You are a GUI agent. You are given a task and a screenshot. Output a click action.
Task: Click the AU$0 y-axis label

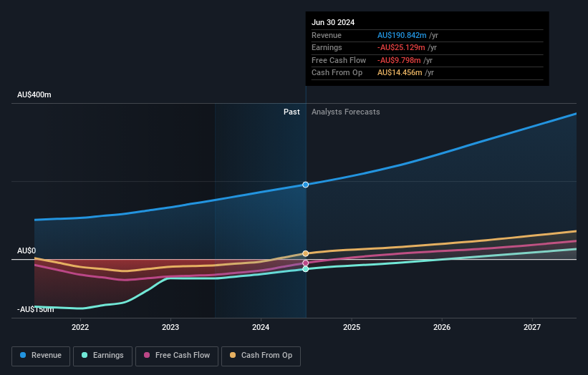[26, 250]
